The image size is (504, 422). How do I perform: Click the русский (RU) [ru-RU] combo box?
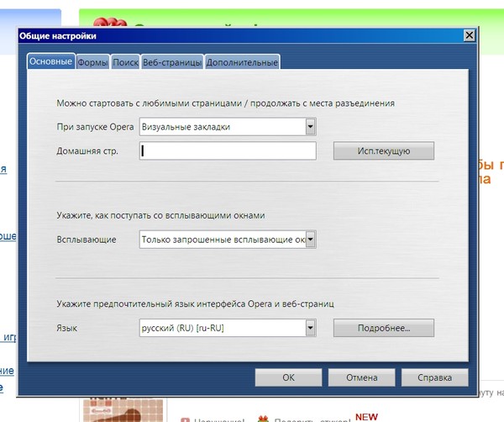pyautogui.click(x=228, y=328)
